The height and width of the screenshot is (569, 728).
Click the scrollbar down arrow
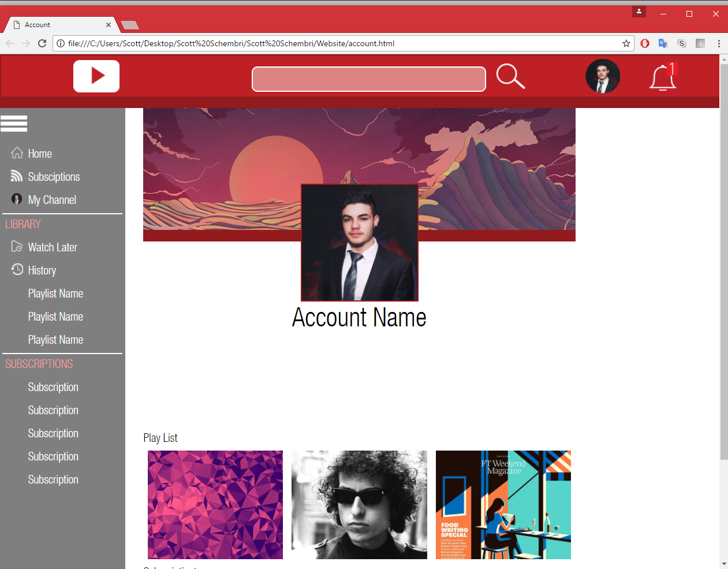(724, 564)
